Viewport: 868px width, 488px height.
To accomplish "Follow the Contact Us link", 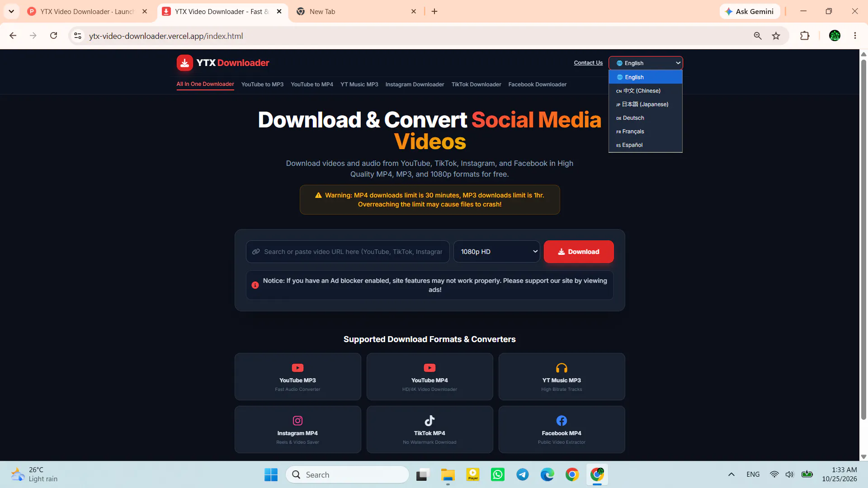I will pyautogui.click(x=588, y=63).
